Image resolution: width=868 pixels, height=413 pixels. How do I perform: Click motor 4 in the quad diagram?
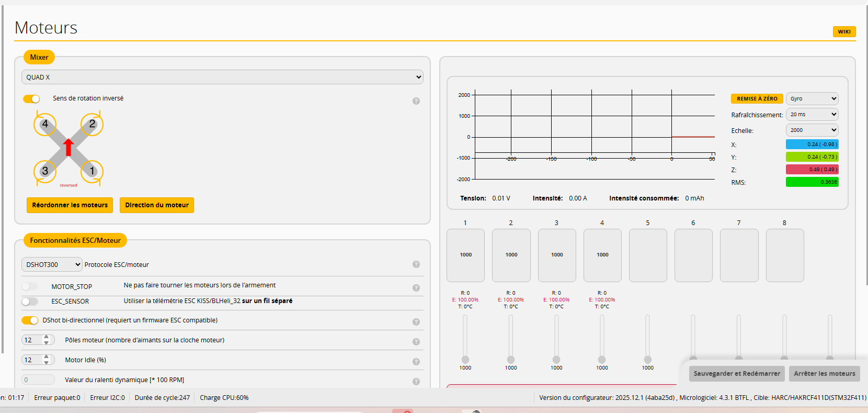pos(45,125)
